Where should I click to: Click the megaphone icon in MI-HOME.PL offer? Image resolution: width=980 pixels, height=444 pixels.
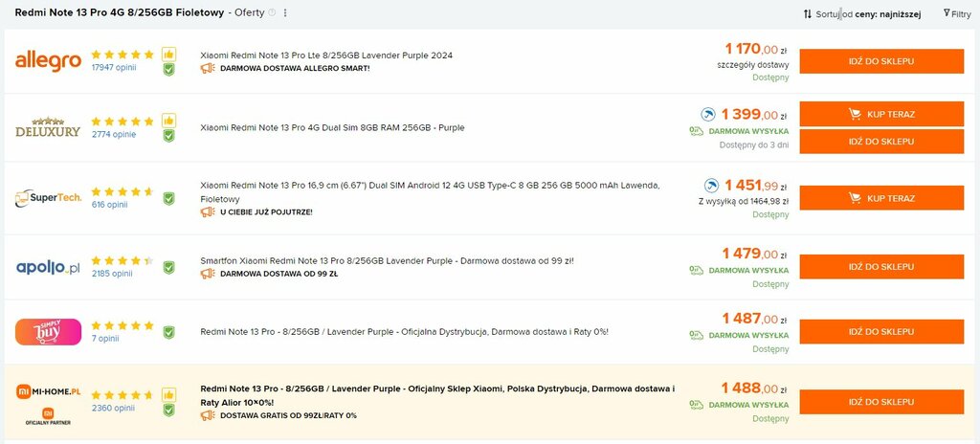[208, 415]
